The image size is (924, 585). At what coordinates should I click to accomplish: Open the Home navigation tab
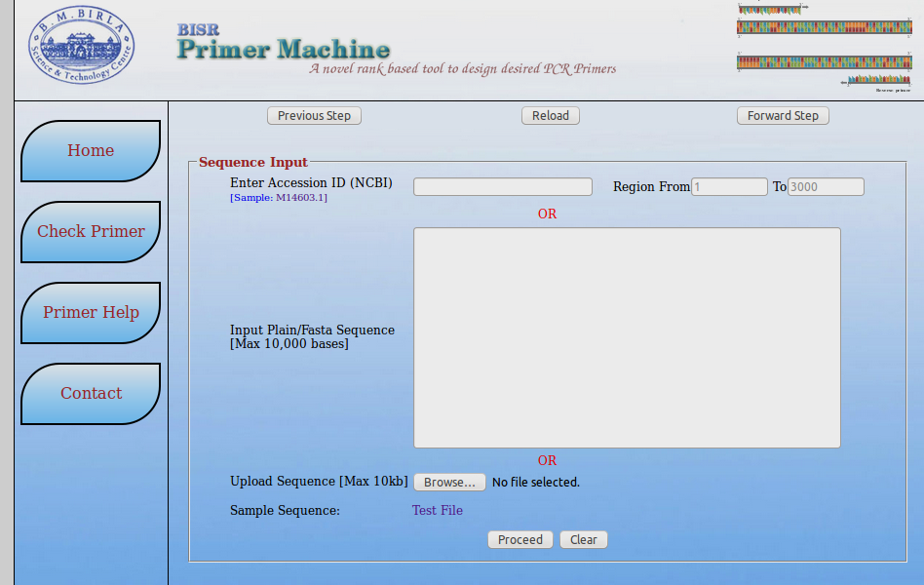click(91, 150)
